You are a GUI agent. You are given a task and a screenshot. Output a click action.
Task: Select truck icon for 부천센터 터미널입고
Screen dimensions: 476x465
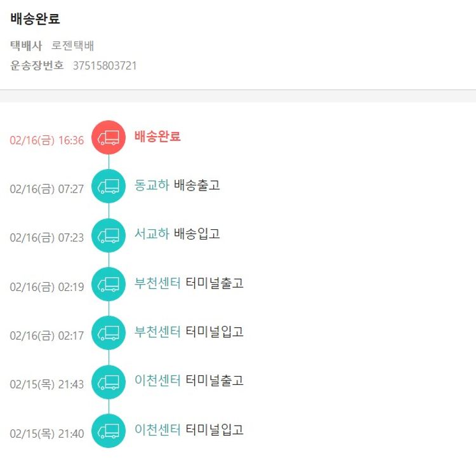pyautogui.click(x=109, y=333)
